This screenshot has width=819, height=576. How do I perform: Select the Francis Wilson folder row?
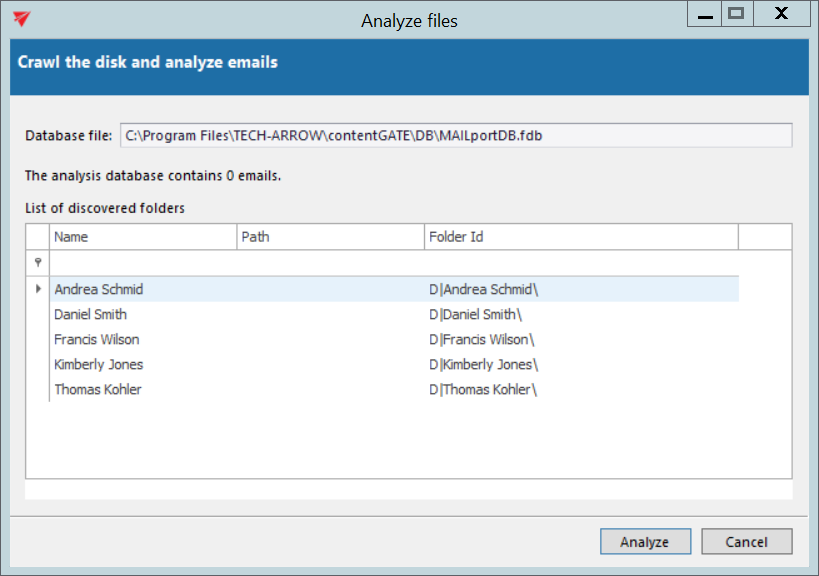[x=97, y=339]
